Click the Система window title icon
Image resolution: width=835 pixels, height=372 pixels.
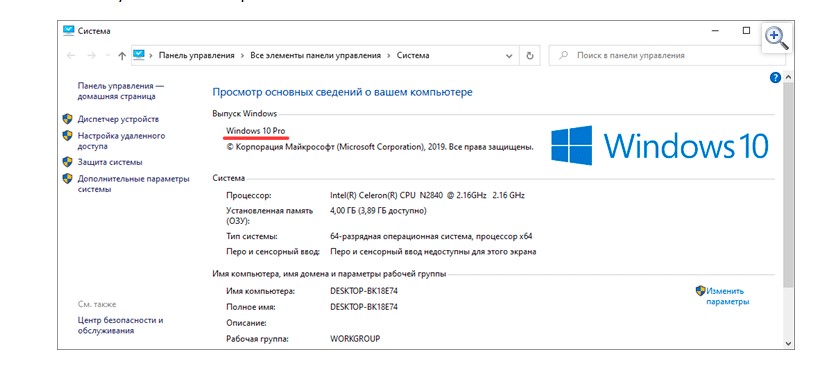[x=68, y=30]
